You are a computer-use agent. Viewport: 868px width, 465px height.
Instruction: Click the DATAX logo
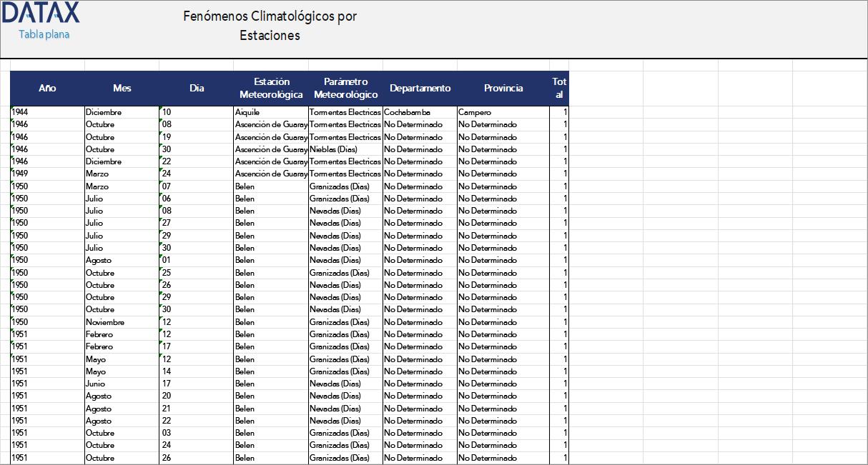coord(41,13)
